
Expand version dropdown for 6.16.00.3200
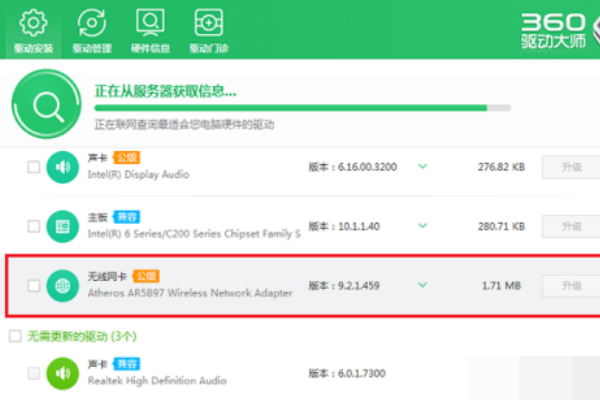[x=422, y=167]
